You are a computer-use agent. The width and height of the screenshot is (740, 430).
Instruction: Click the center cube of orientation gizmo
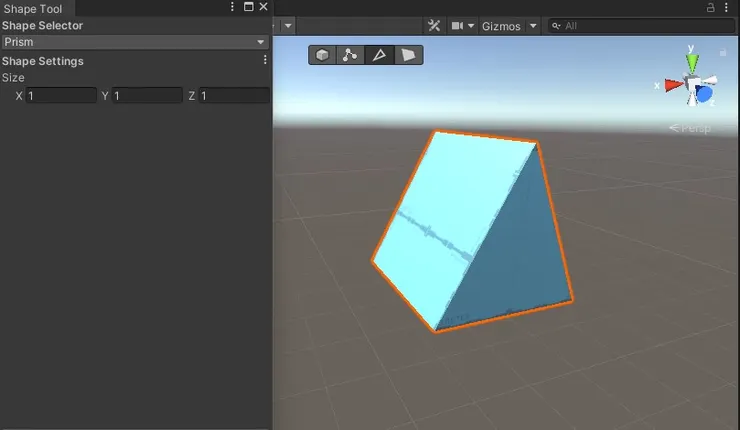(x=693, y=85)
